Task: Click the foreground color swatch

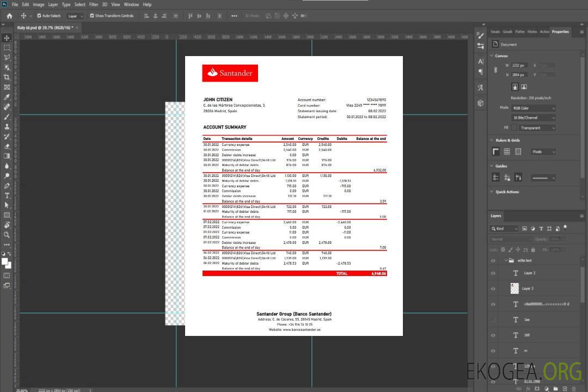Action: tap(5, 262)
